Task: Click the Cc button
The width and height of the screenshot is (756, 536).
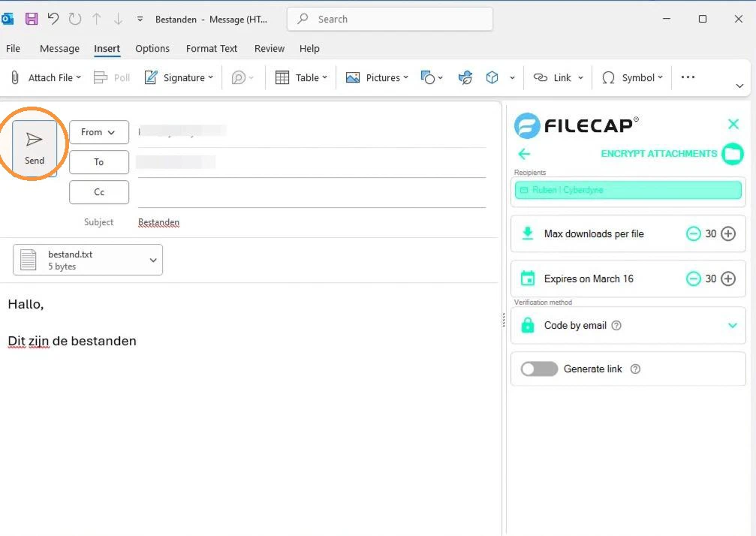Action: (99, 192)
